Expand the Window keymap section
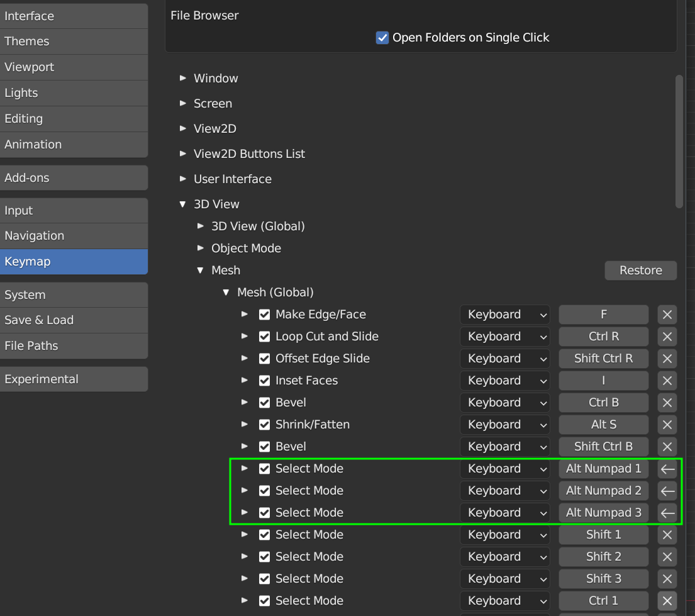 [x=183, y=78]
